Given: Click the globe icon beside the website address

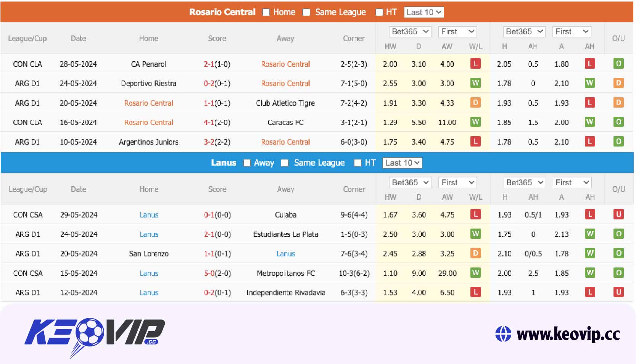Looking at the screenshot, I should tap(503, 334).
